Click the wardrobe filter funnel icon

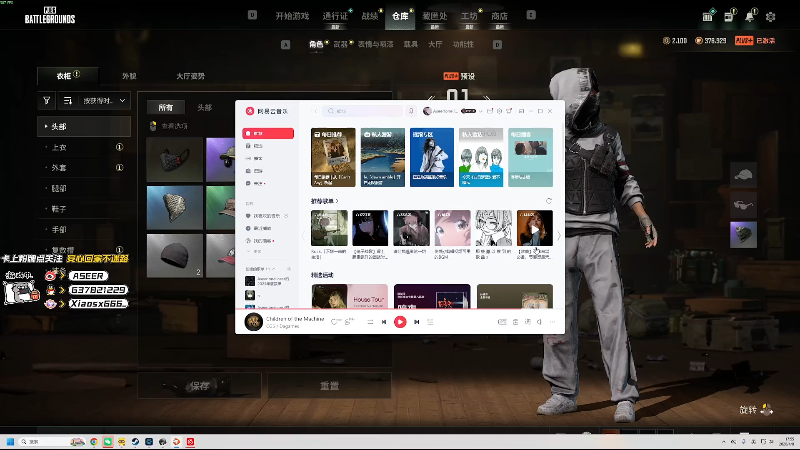pos(47,101)
